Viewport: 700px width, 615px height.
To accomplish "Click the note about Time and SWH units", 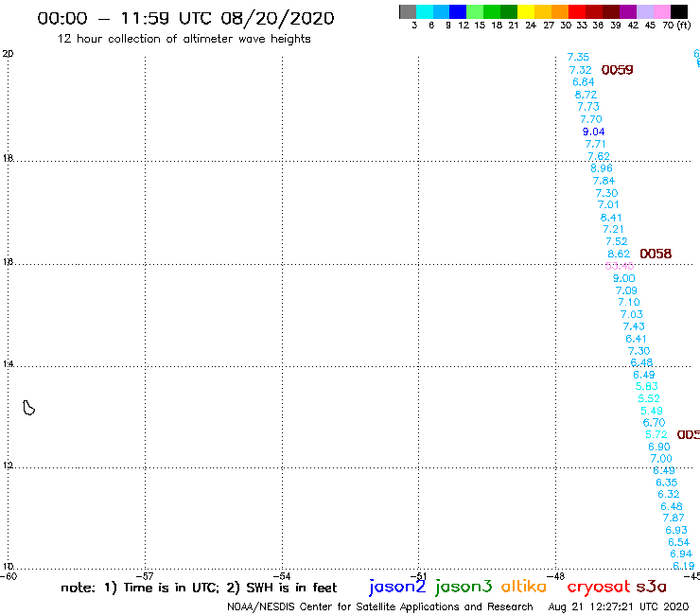I will coord(199,588).
